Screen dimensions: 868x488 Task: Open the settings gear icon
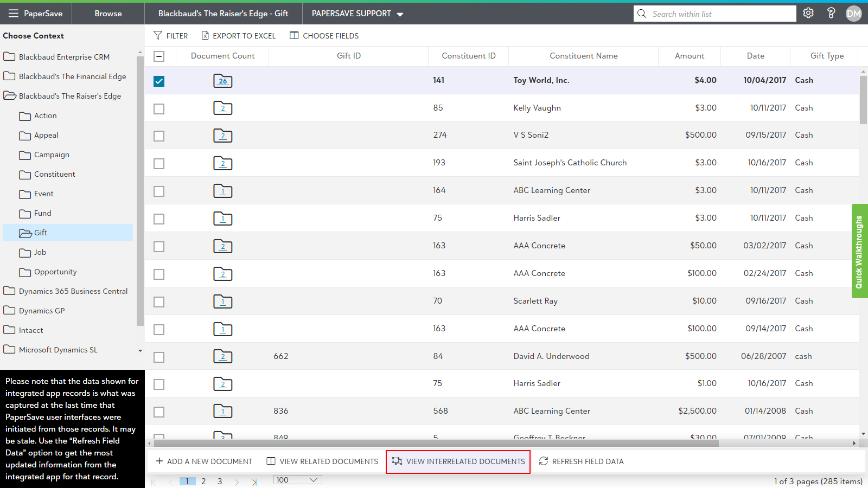point(808,13)
